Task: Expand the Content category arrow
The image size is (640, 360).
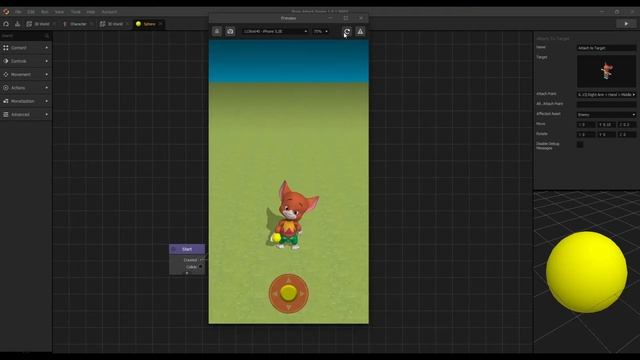Action: click(47, 48)
